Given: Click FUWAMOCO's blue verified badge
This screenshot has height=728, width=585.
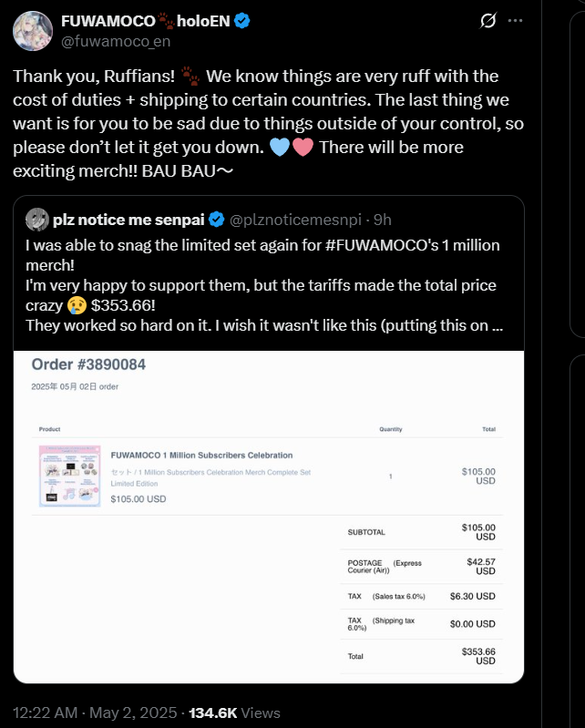Looking at the screenshot, I should 243,21.
